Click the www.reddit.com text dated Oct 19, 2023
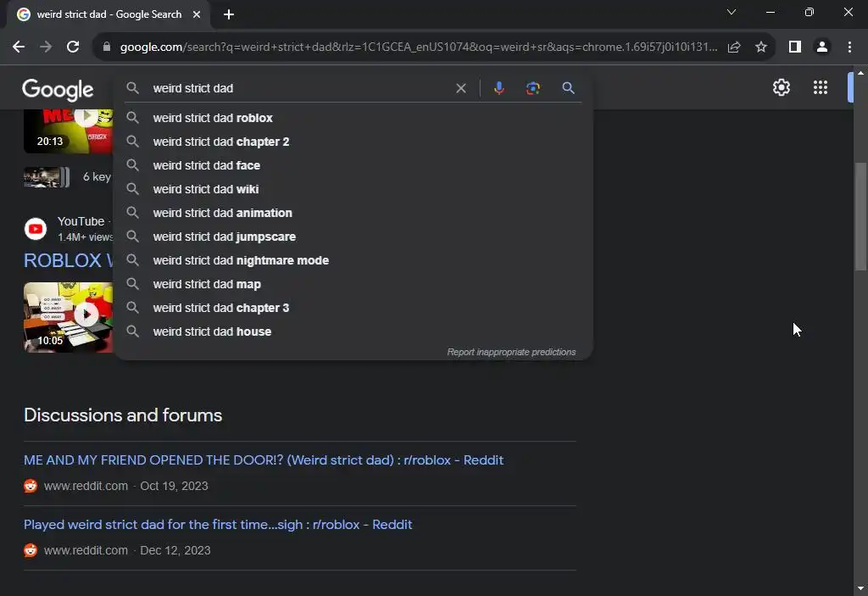This screenshot has height=596, width=868. (x=86, y=487)
